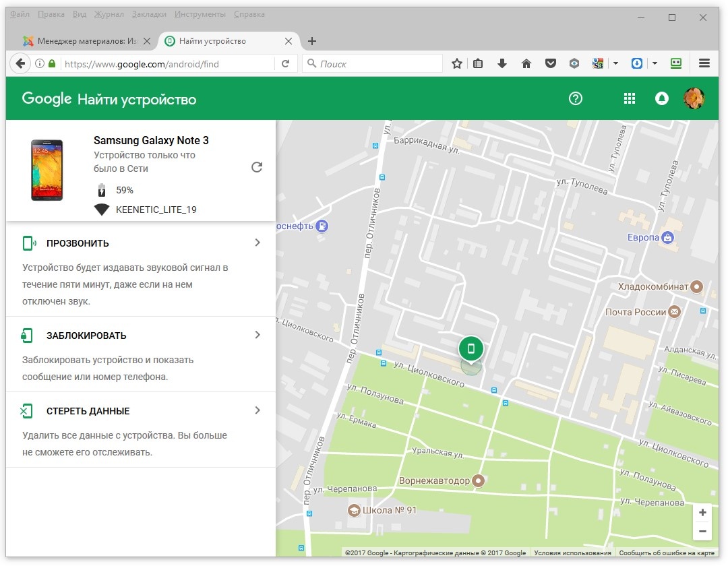Image resolution: width=728 pixels, height=568 pixels.
Task: Click the green screen extension icon
Action: pyautogui.click(x=676, y=63)
